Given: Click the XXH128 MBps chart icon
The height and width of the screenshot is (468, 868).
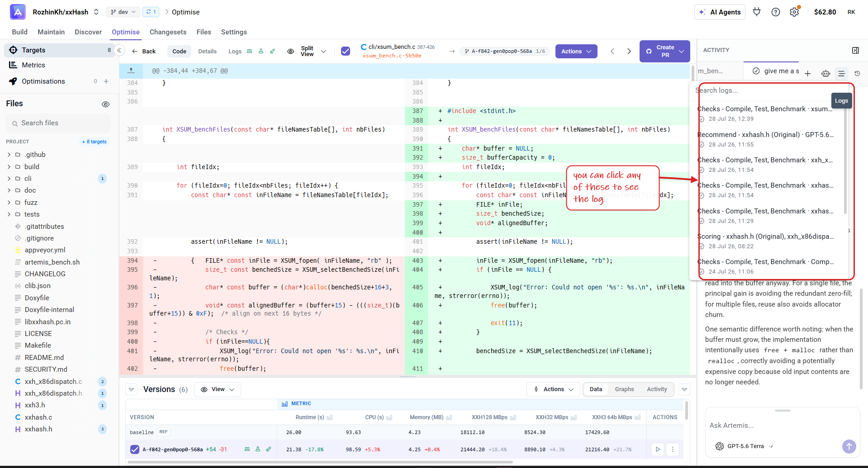Looking at the screenshot, I should [513, 417].
